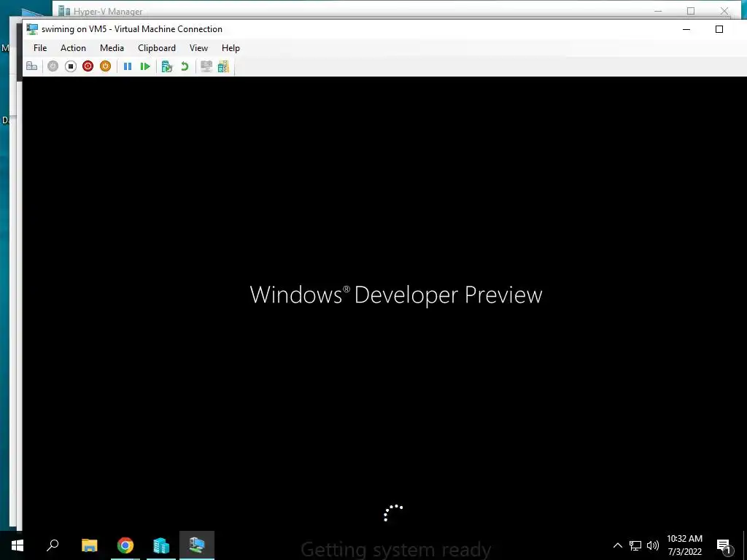Show hidden system tray icons
The width and height of the screenshot is (747, 560).
click(x=617, y=545)
